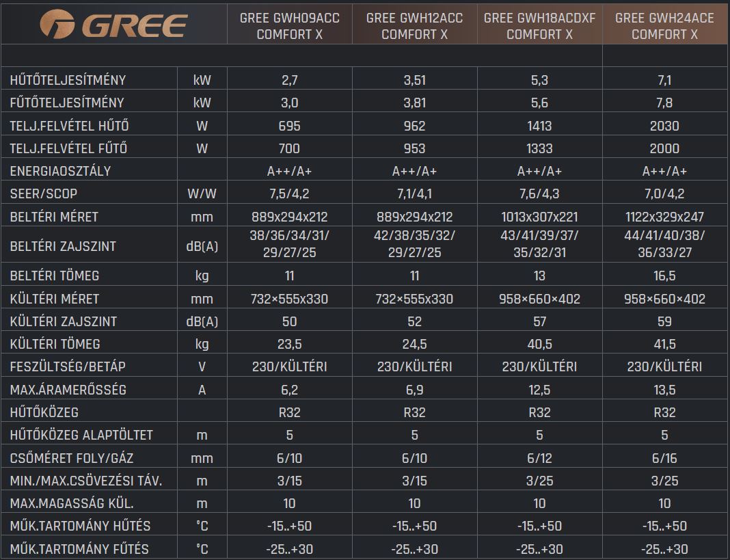Viewport: 730px width, 560px height.
Task: Click the power draw value 2030
Action: (x=664, y=126)
